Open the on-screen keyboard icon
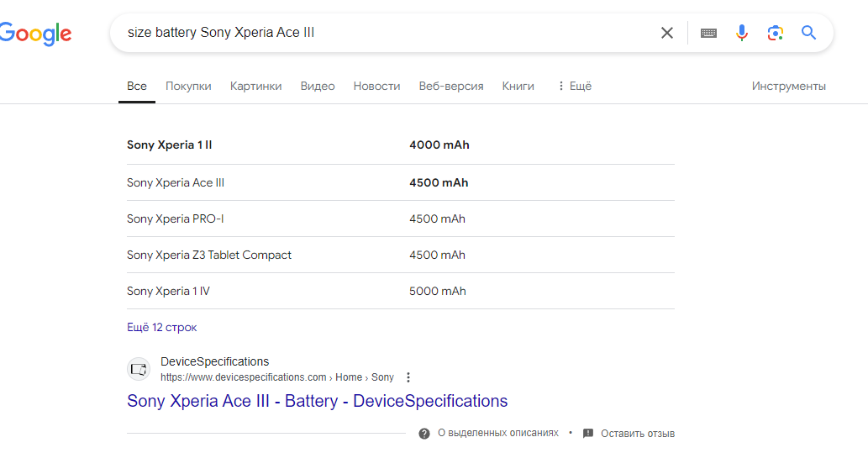Viewport: 868px width, 453px height. point(708,34)
